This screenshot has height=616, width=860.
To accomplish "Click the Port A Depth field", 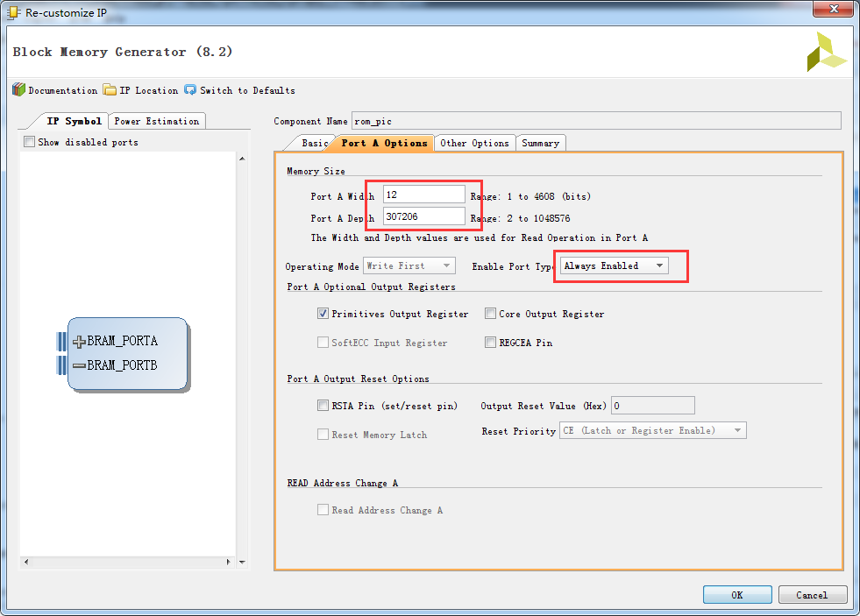I will tap(424, 216).
